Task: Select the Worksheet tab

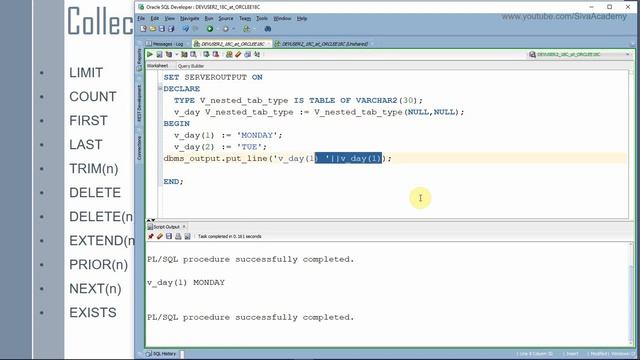Action: coord(158,66)
